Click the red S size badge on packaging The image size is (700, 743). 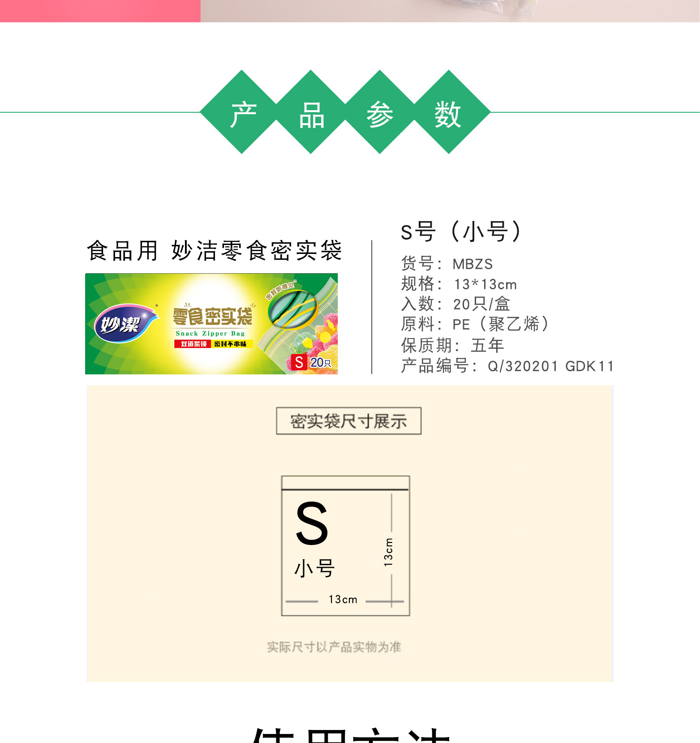[x=299, y=362]
